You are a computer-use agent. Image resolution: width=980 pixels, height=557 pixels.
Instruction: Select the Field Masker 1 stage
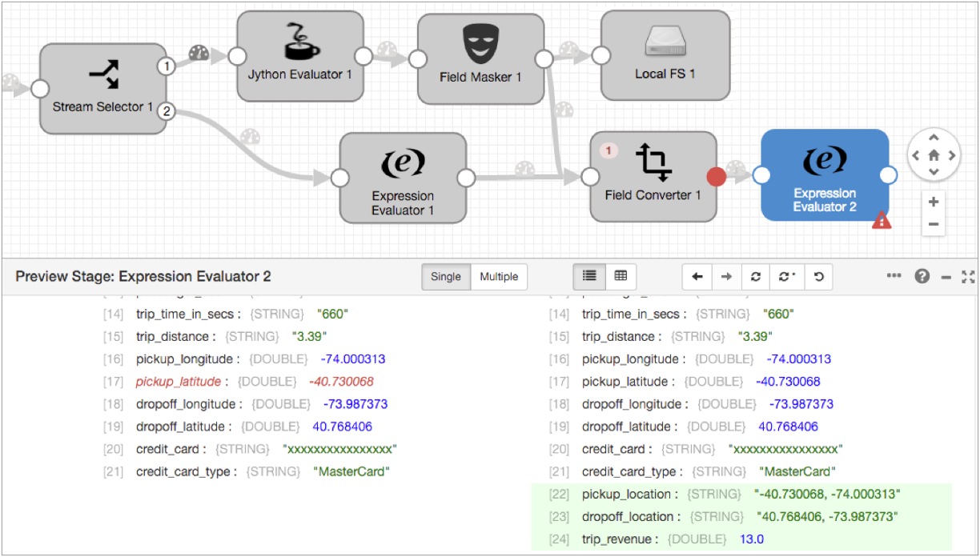coord(480,56)
